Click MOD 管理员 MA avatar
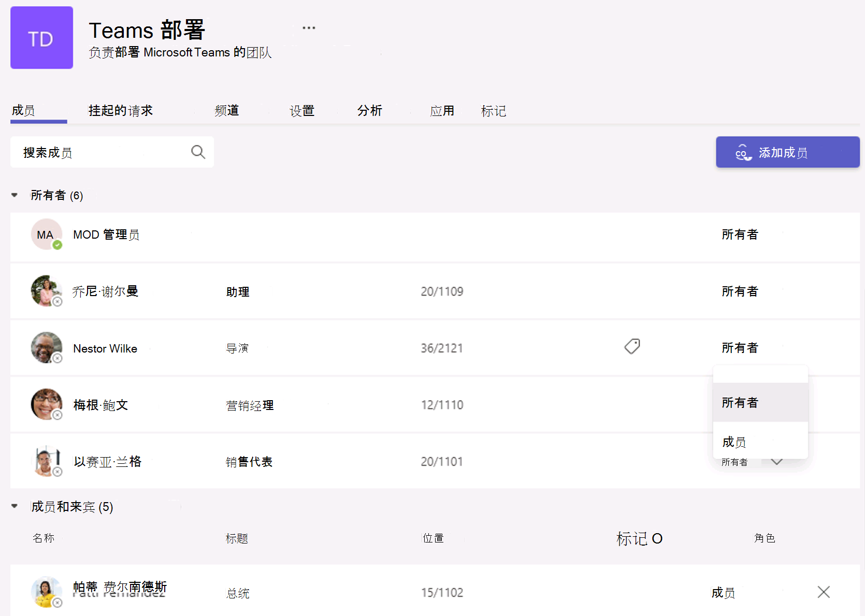Viewport: 865px width, 616px height. coord(47,234)
